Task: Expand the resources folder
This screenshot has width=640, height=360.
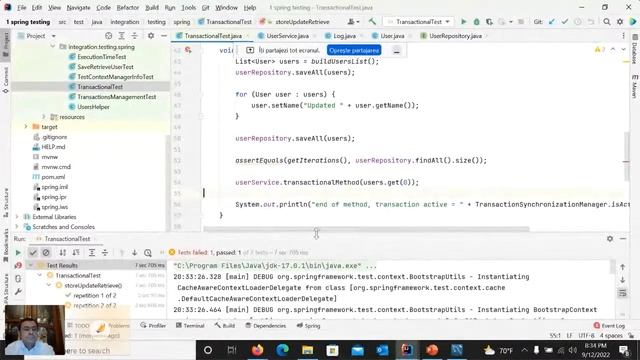Action: click(44, 117)
